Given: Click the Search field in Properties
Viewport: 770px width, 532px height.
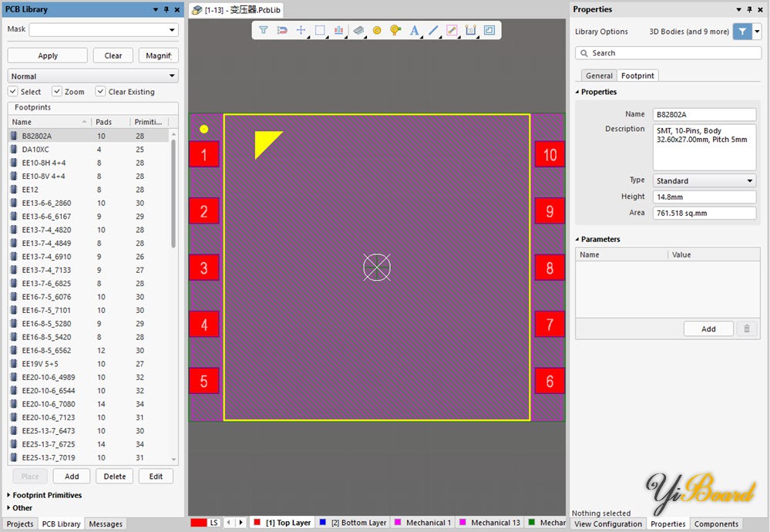Looking at the screenshot, I should 667,53.
